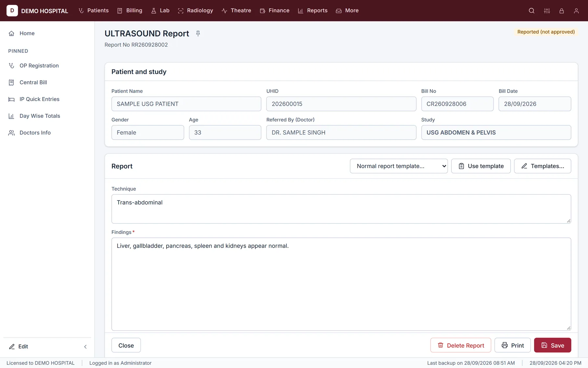This screenshot has height=368, width=588.
Task: Click the search icon in top bar
Action: click(x=531, y=11)
